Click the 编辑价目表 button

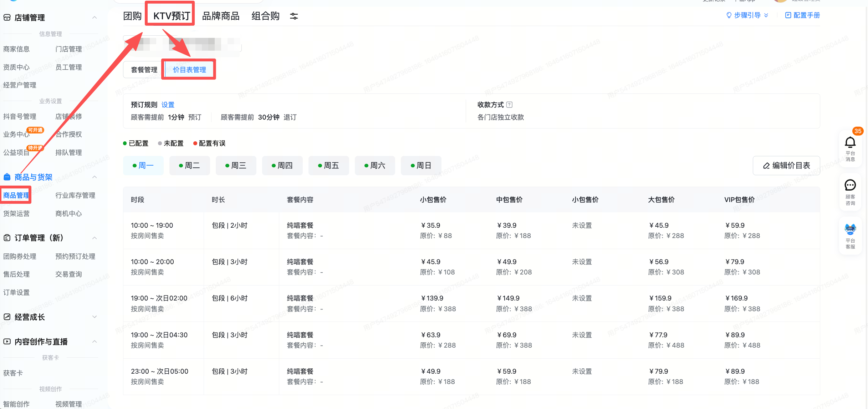786,166
